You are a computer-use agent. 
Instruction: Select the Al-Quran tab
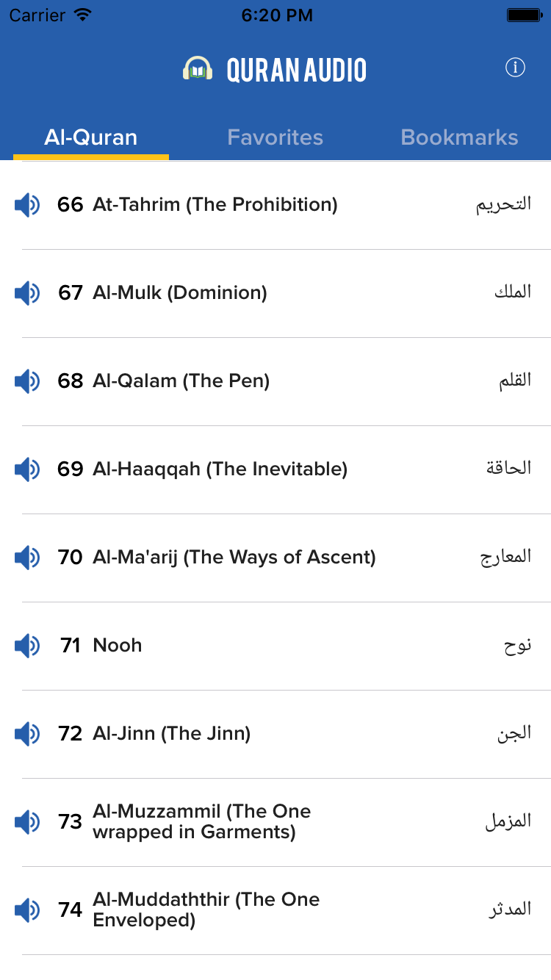(x=91, y=137)
